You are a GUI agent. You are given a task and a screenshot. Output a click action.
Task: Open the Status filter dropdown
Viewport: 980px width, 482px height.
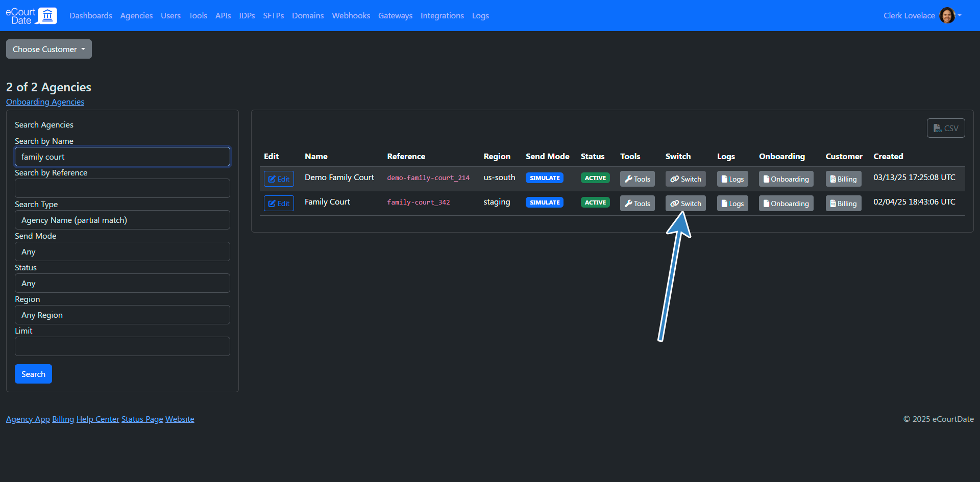122,283
